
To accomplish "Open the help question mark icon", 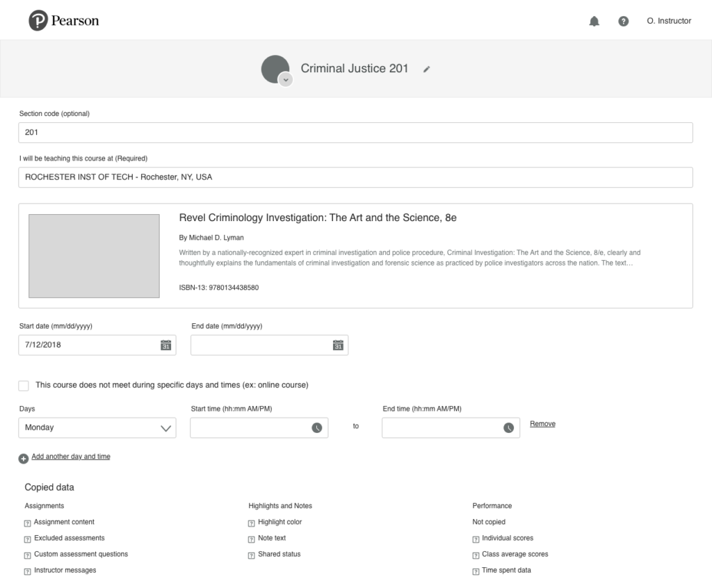I will click(624, 22).
